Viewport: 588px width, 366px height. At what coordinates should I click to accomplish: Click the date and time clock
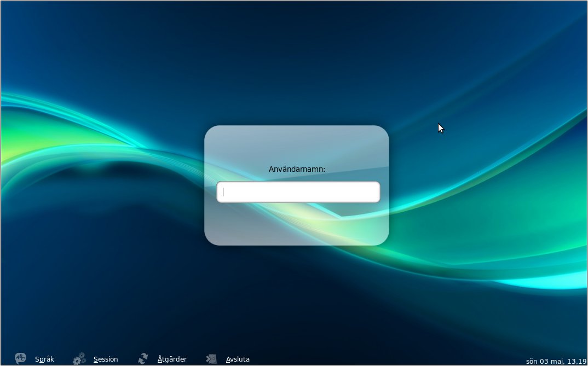556,361
